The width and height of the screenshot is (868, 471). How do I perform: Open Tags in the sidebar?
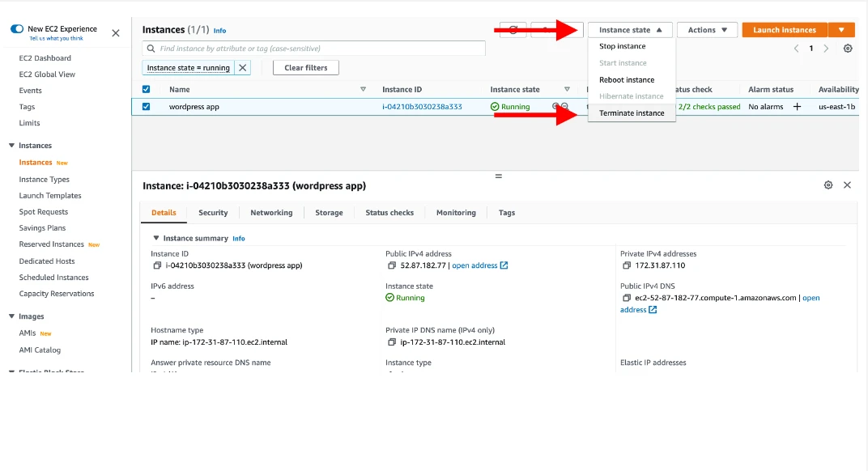click(27, 107)
